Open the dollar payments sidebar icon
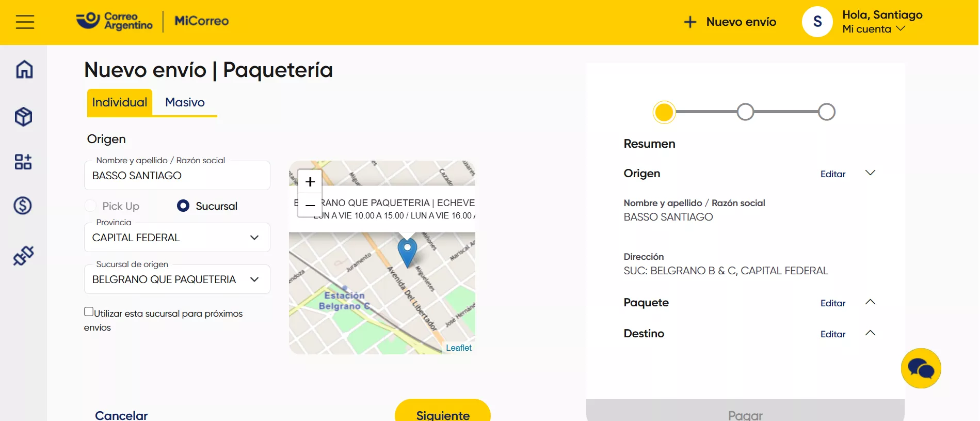 [x=23, y=206]
